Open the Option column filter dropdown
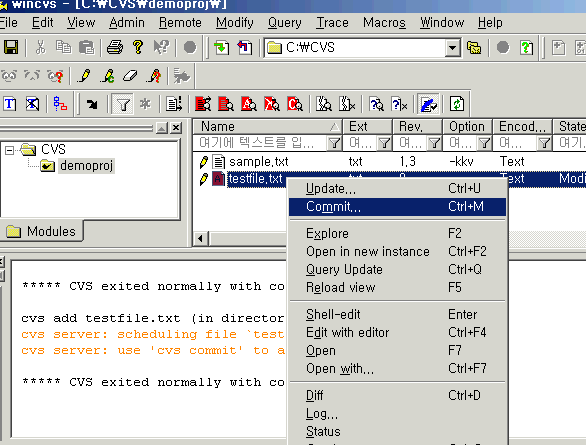The image size is (586, 445). tap(484, 143)
